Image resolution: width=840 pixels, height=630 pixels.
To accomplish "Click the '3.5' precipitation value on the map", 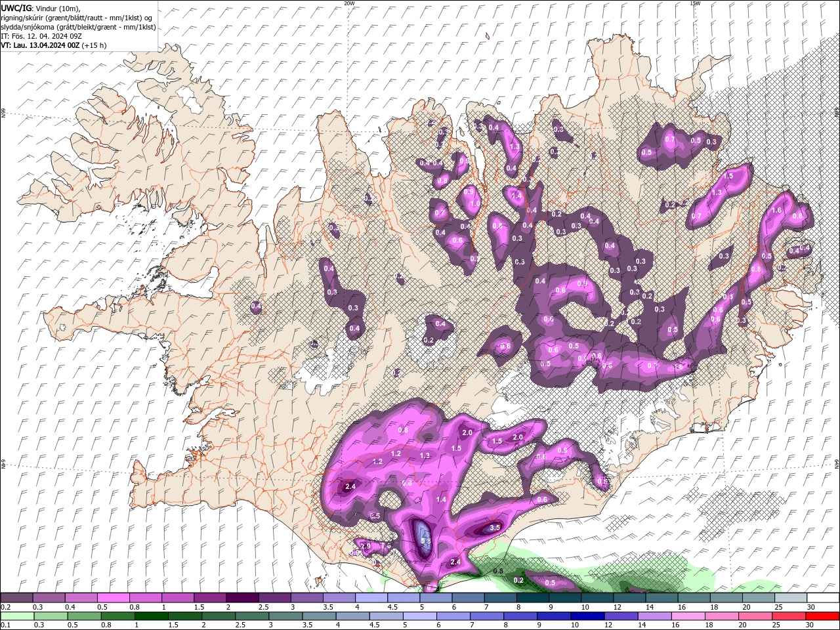I will point(495,528).
